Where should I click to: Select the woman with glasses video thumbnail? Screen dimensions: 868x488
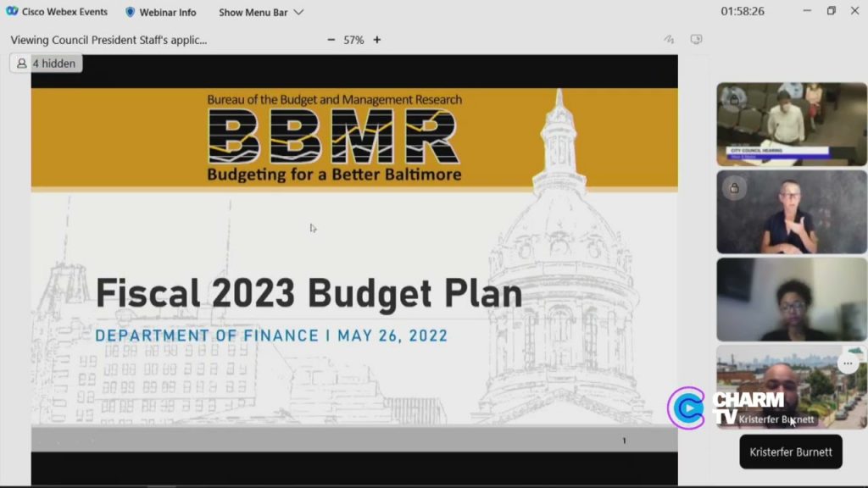(792, 299)
